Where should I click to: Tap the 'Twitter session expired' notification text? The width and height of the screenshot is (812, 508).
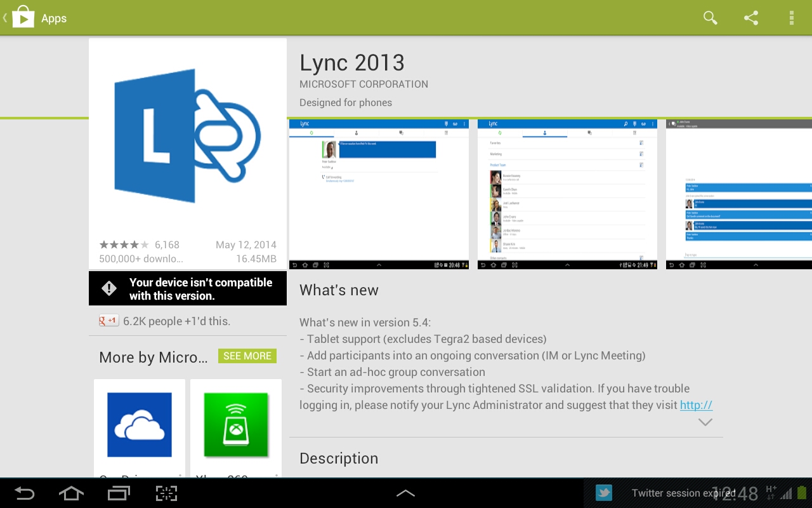pyautogui.click(x=683, y=493)
